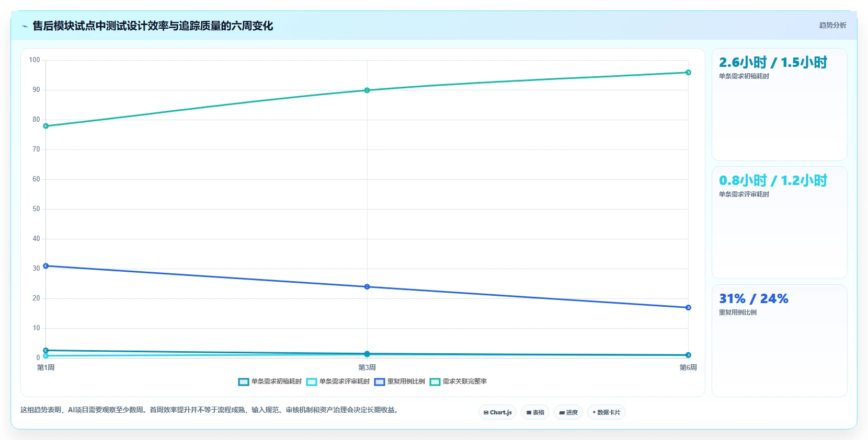
Task: Click the blue 重复用例比例 point at 第1周
Action: pos(46,266)
